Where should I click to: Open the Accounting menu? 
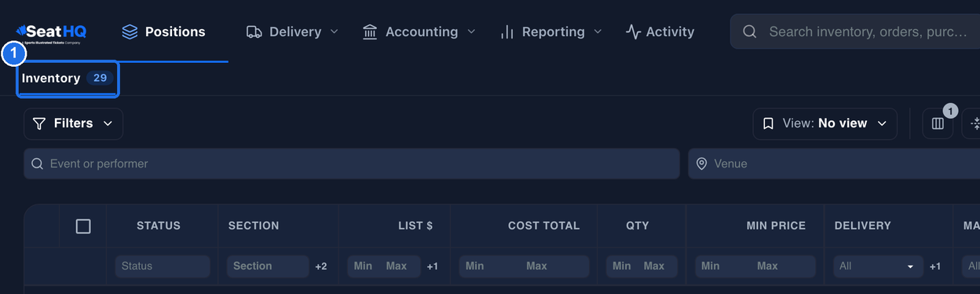(x=419, y=32)
